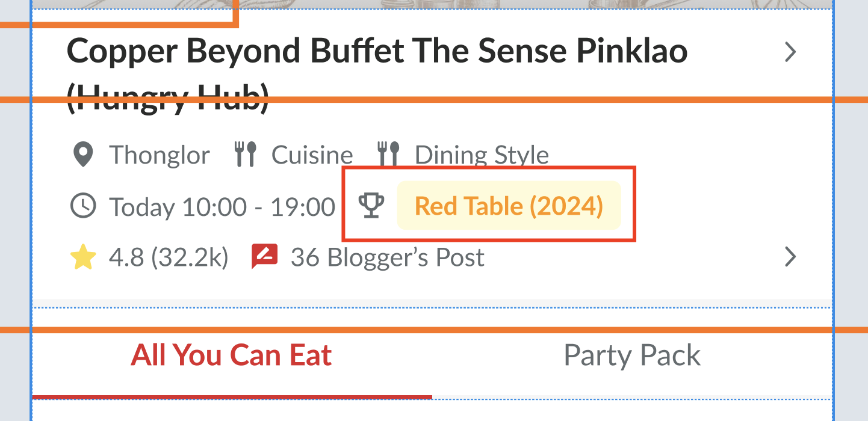Viewport: 868px width, 421px height.
Task: Switch to the All You Can Eat tab
Action: point(231,355)
